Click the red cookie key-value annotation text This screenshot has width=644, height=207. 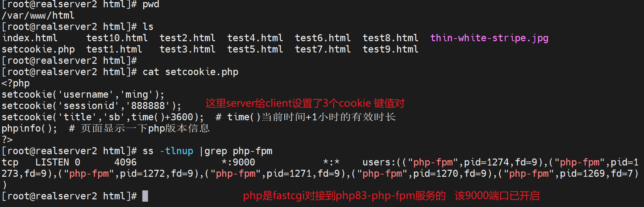coord(305,103)
